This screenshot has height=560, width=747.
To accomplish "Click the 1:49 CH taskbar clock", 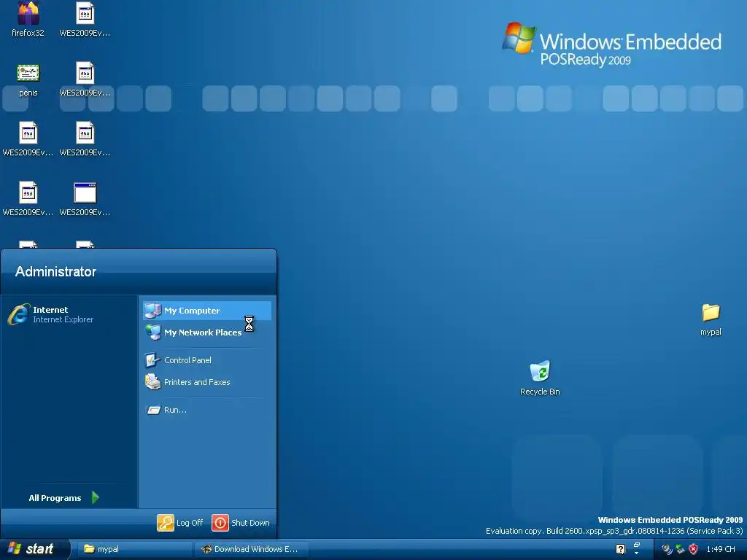I will tap(720, 549).
